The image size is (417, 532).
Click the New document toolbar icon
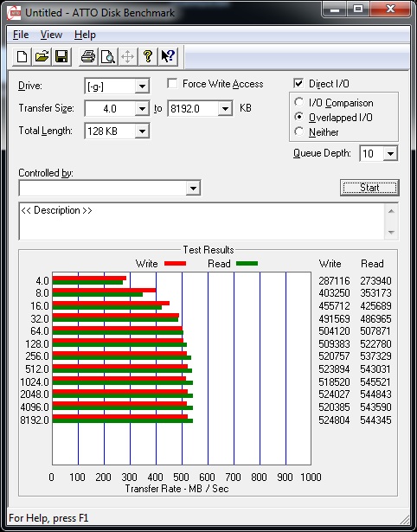pos(22,56)
